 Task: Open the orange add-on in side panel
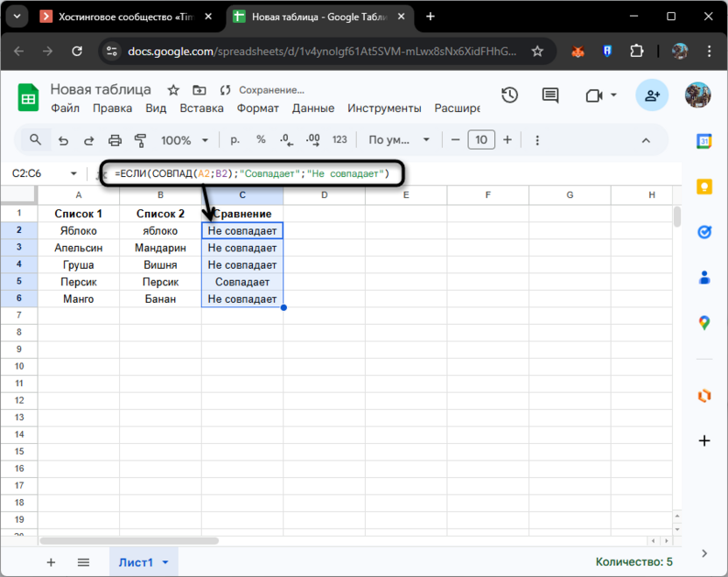704,396
